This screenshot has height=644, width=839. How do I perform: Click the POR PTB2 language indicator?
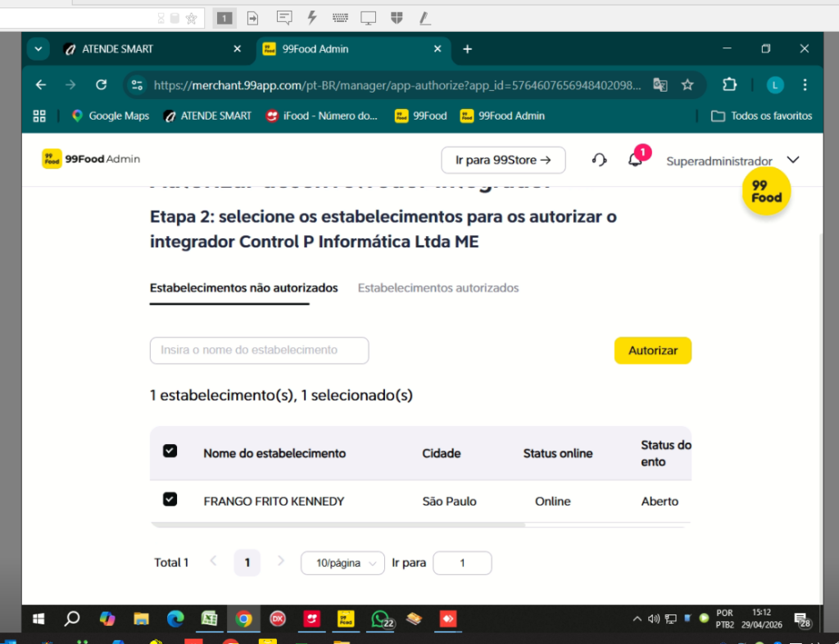click(x=725, y=619)
